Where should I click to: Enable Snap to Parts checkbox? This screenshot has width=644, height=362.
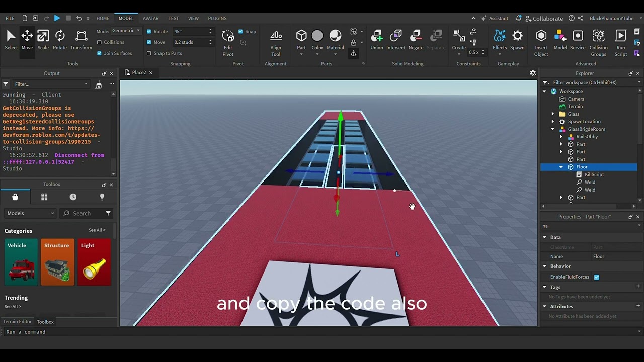149,53
